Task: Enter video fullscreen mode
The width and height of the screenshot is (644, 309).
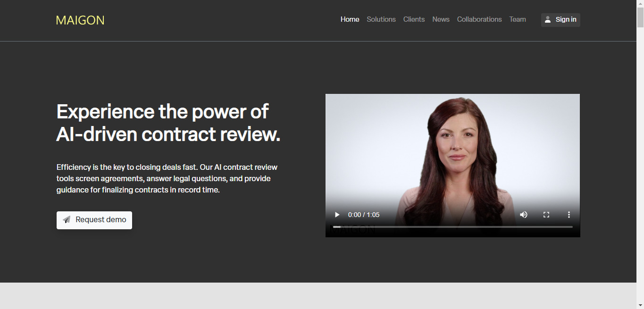Action: [546, 215]
